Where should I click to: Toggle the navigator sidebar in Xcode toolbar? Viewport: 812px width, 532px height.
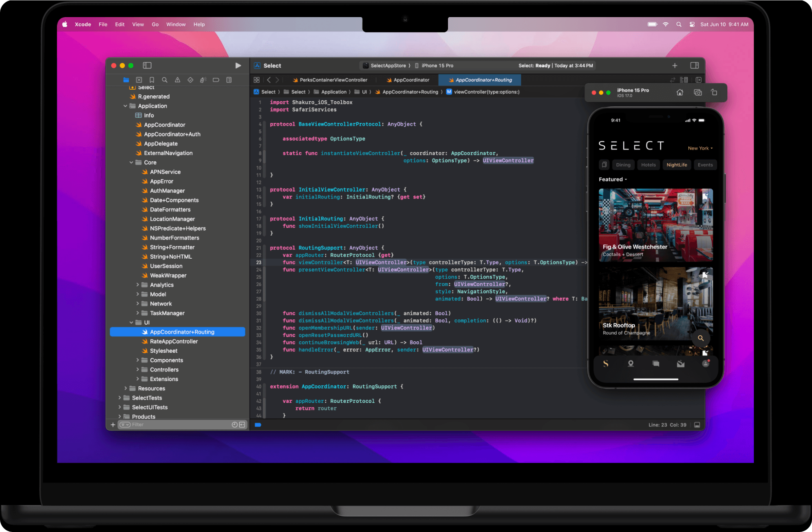(x=147, y=66)
